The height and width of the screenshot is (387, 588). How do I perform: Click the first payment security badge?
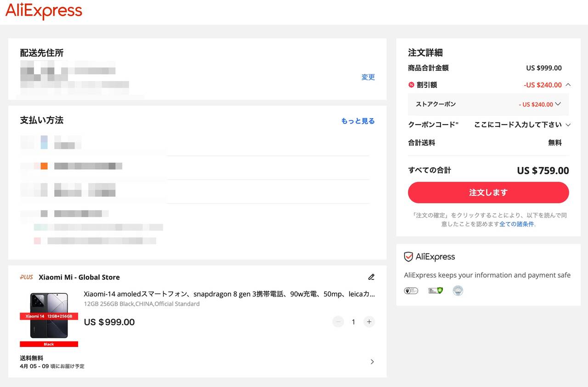coord(411,290)
